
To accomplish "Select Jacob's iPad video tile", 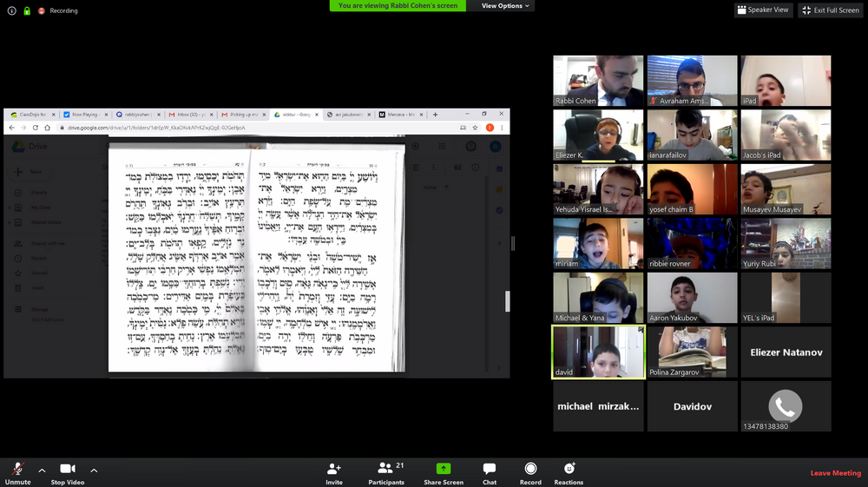I will tap(786, 135).
